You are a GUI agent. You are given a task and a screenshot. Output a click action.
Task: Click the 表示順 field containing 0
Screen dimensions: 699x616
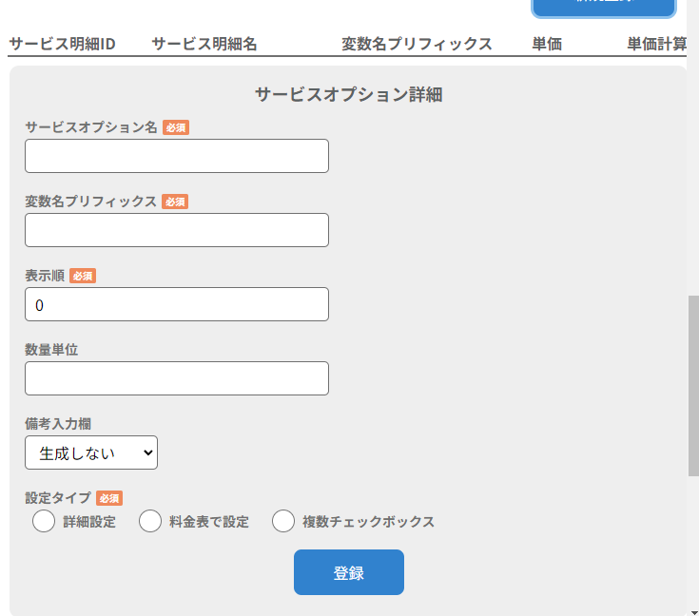coord(176,304)
